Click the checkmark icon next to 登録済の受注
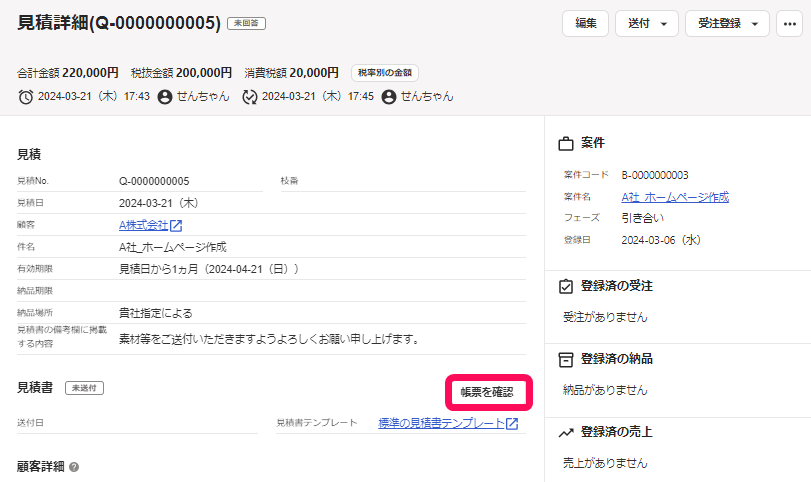This screenshot has height=482, width=811. [565, 286]
